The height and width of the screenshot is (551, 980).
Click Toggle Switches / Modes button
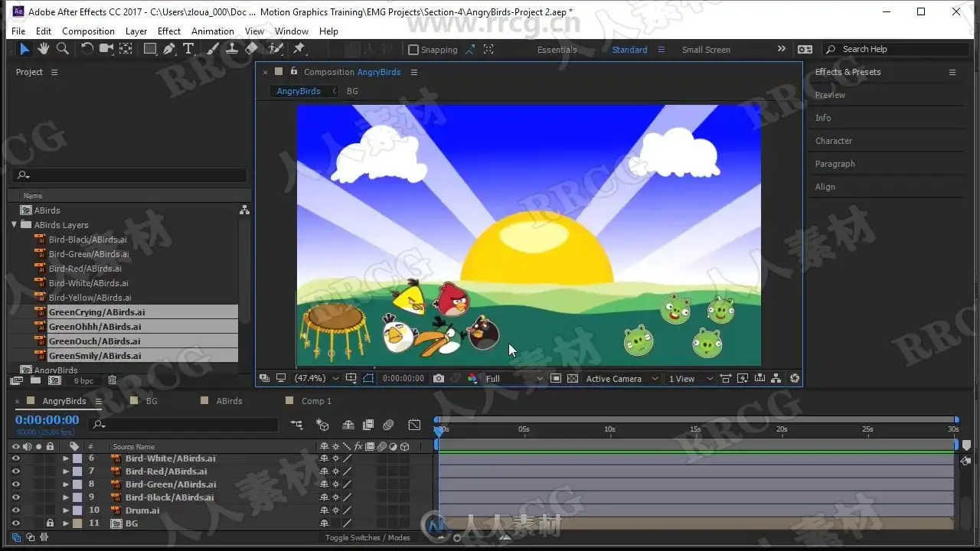pyautogui.click(x=367, y=538)
